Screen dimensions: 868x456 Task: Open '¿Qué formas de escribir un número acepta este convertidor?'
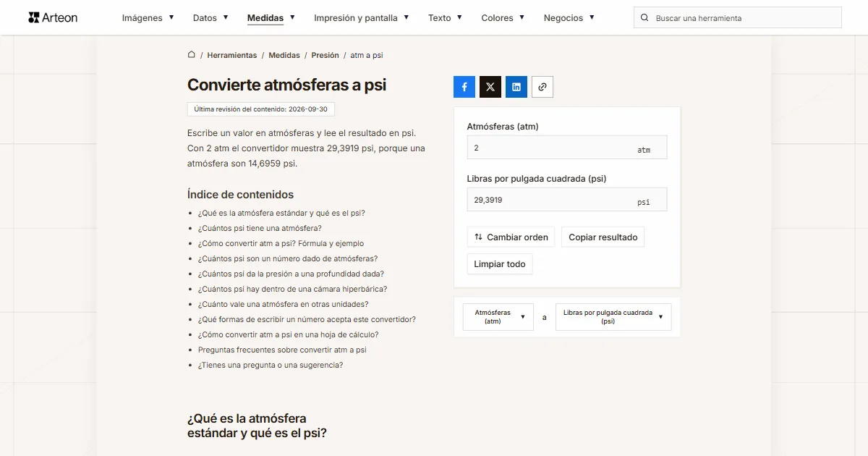coord(307,319)
